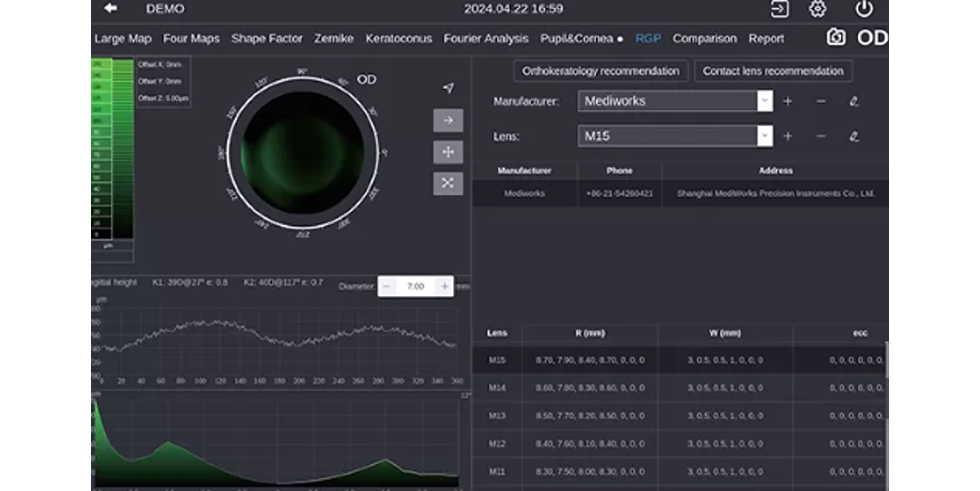Click the right-arrow button beside lens map
This screenshot has width=980, height=491.
tap(448, 120)
